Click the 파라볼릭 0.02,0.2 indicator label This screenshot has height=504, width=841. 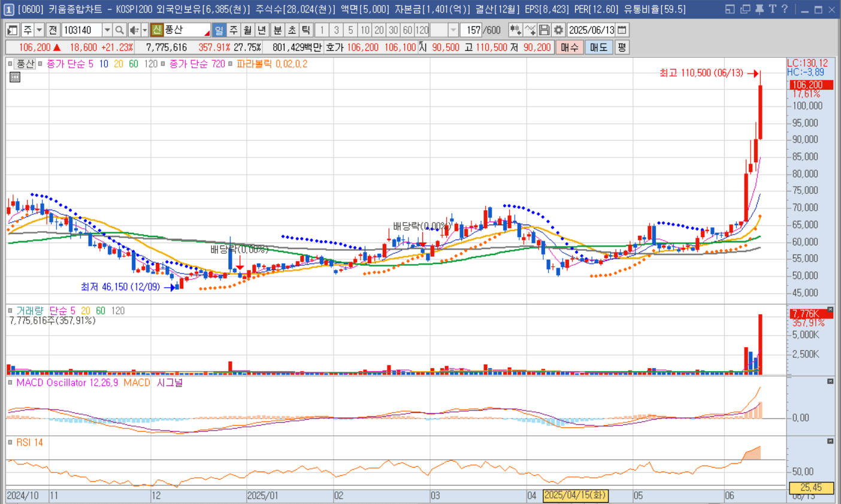pos(272,63)
